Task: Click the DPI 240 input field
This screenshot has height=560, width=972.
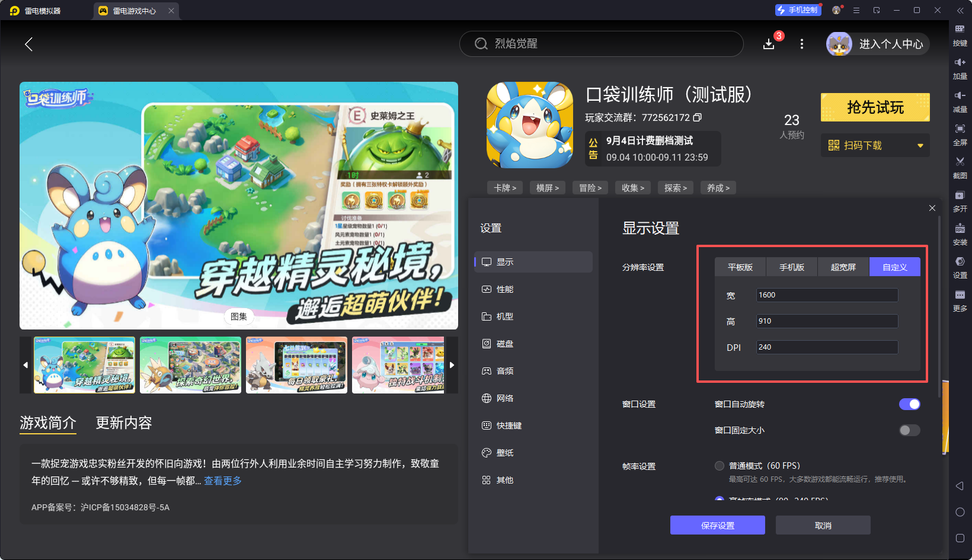Action: click(827, 347)
